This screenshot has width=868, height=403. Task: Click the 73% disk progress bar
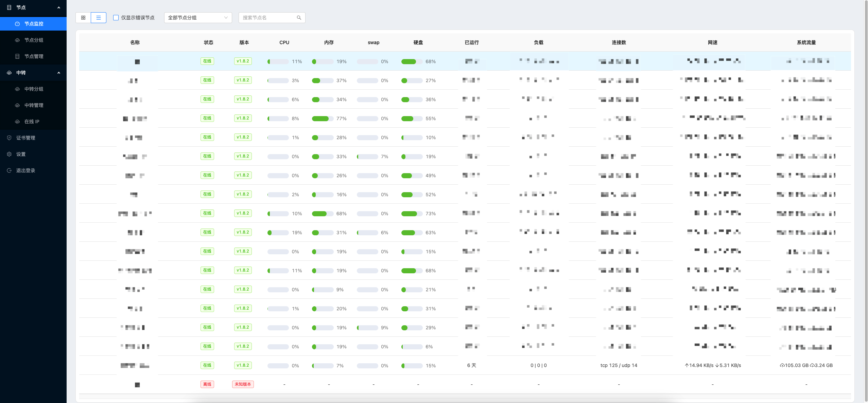tap(412, 214)
